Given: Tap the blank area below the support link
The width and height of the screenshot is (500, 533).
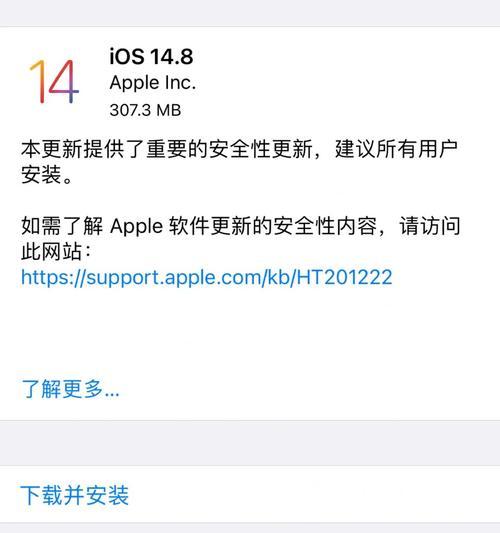Looking at the screenshot, I should [x=250, y=331].
